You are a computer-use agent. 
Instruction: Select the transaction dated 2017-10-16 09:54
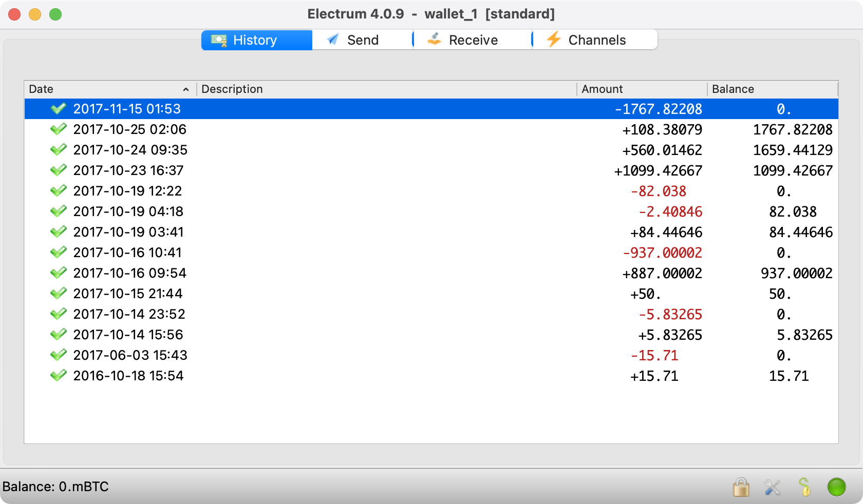[x=431, y=273]
